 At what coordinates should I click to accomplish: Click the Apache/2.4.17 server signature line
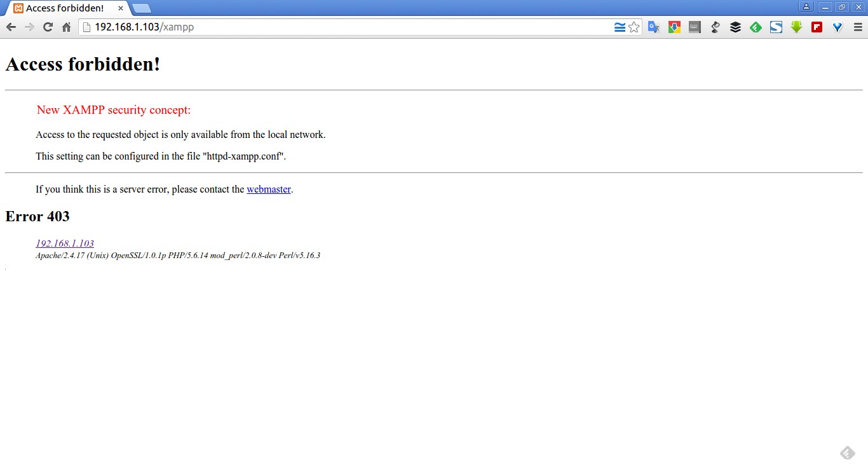(x=178, y=256)
